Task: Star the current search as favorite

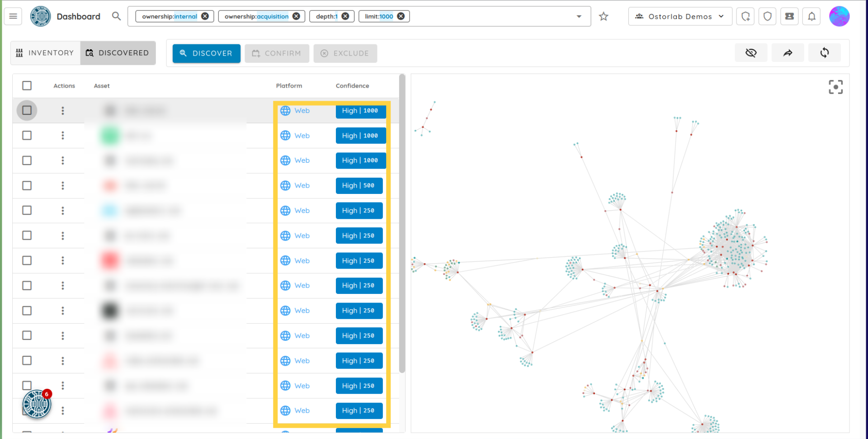Action: pyautogui.click(x=603, y=17)
